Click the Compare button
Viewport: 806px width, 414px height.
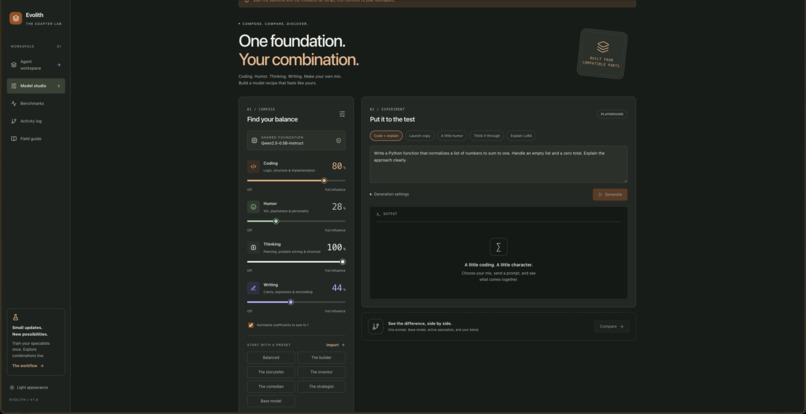click(611, 326)
